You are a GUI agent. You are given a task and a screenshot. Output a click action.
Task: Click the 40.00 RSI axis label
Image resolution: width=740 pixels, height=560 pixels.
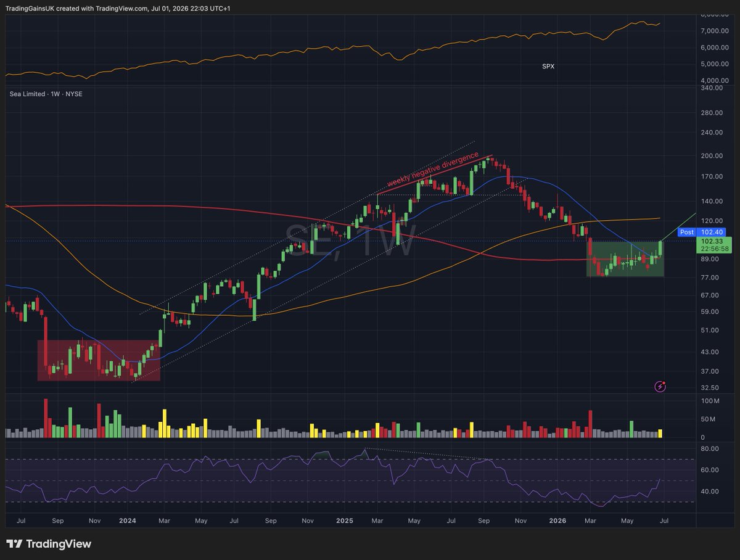point(710,492)
